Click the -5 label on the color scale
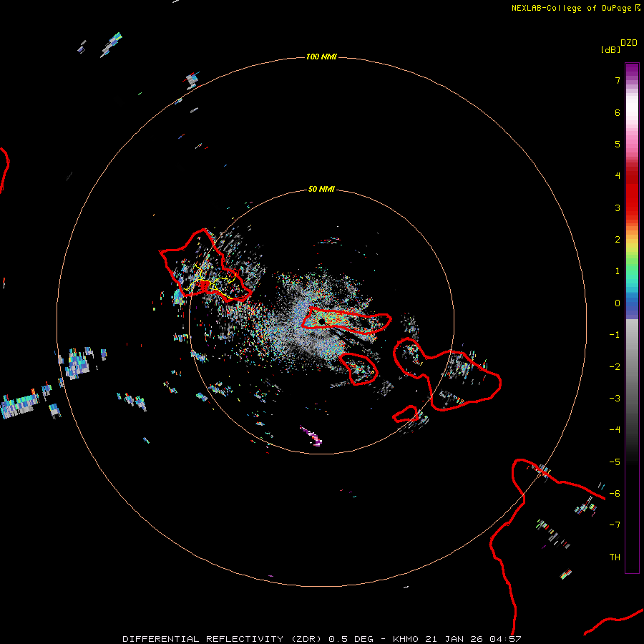 pos(615,462)
